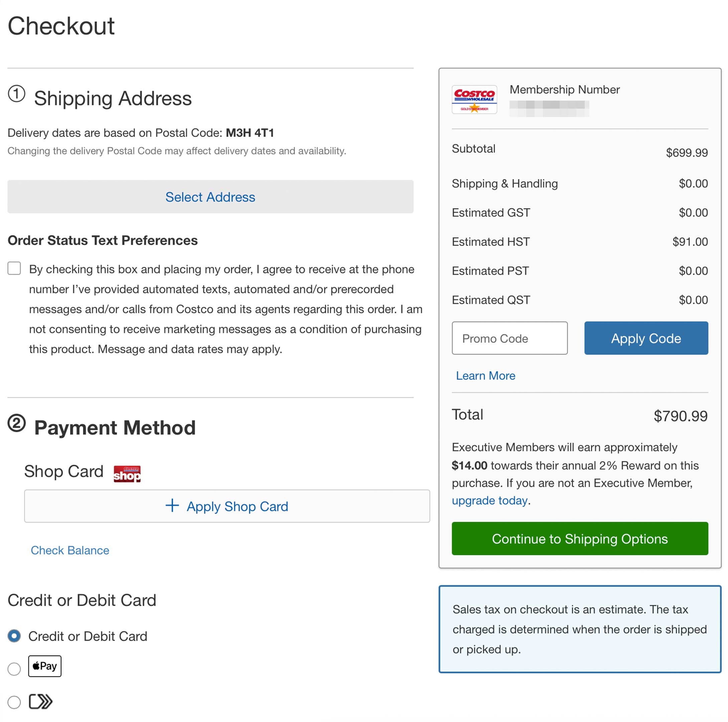Click the Costco membership card icon
728x722 pixels.
(474, 100)
